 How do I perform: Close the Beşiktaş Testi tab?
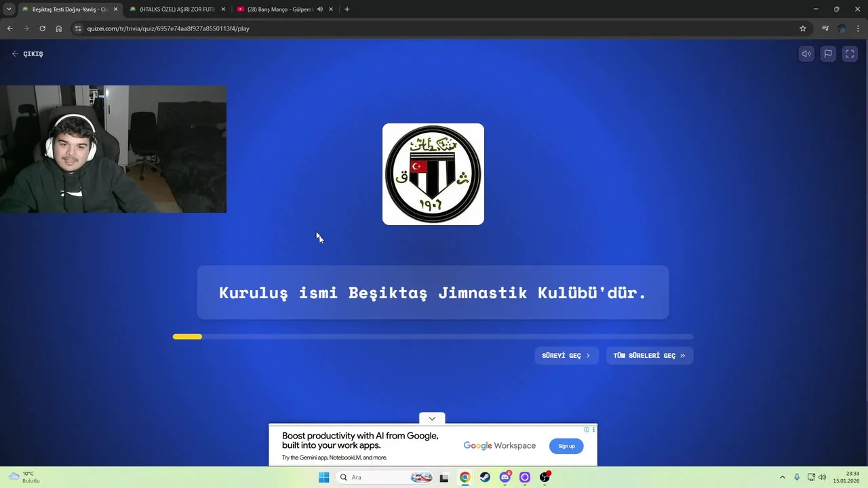tap(115, 9)
